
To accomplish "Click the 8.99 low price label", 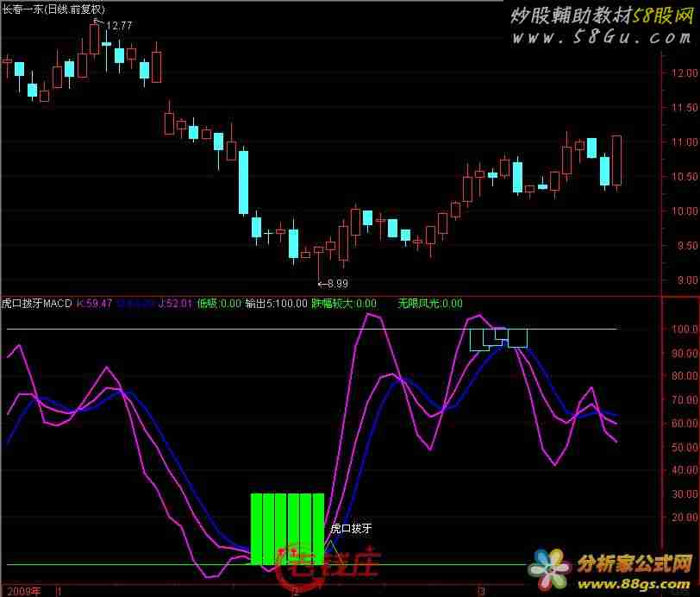I will [338, 283].
